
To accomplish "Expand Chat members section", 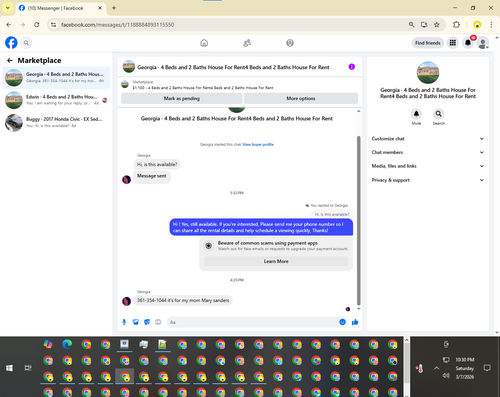I will (428, 152).
